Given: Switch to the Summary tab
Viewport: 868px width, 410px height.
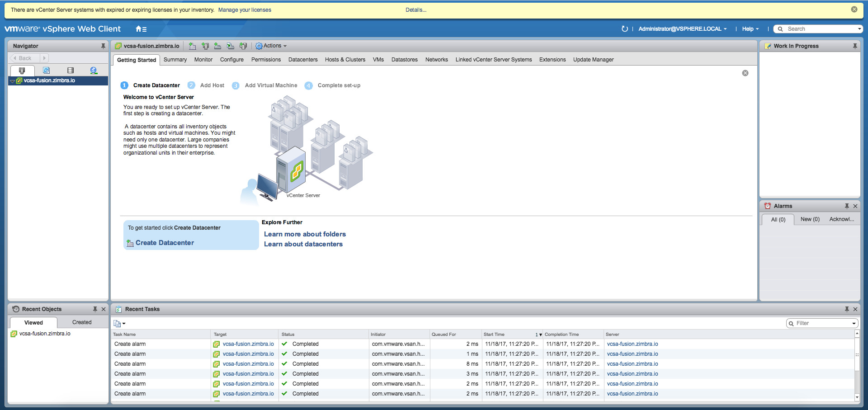Looking at the screenshot, I should click(175, 60).
